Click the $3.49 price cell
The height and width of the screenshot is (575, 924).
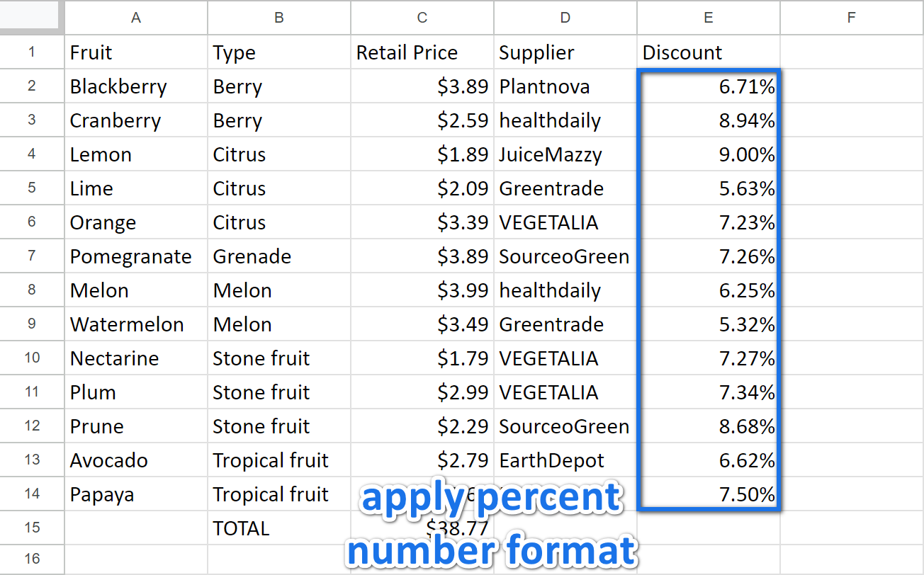422,324
